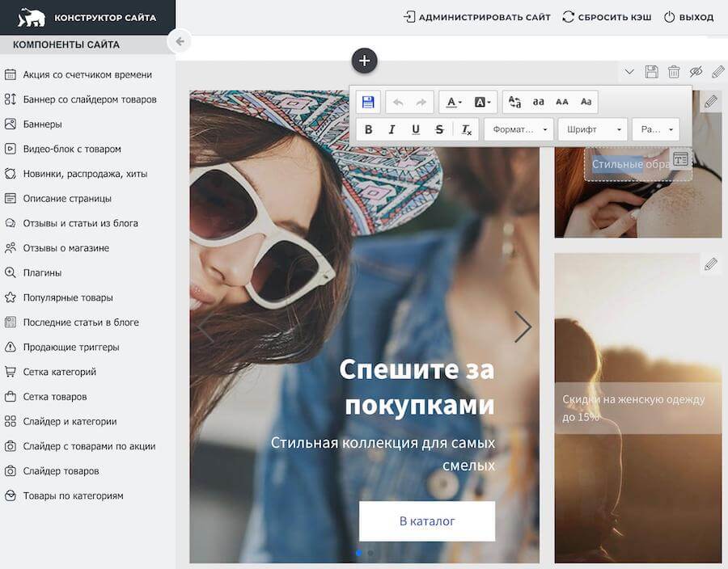Open the Шрифт font dropdown
This screenshot has width=728, height=569.
[592, 129]
